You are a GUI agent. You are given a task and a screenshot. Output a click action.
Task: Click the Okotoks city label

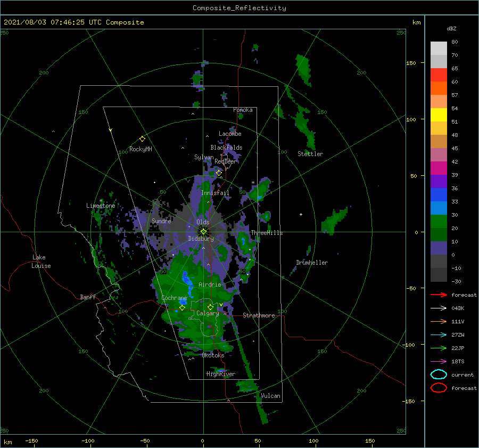tap(213, 355)
